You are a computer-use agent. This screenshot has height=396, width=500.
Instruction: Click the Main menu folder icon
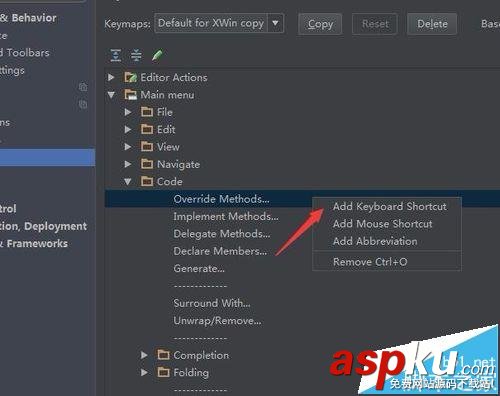130,95
